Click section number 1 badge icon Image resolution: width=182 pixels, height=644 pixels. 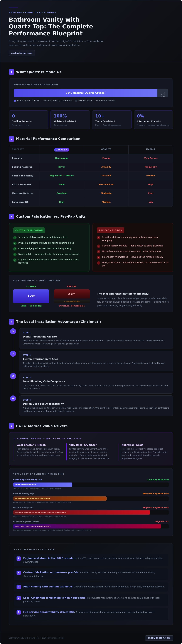tap(12, 72)
